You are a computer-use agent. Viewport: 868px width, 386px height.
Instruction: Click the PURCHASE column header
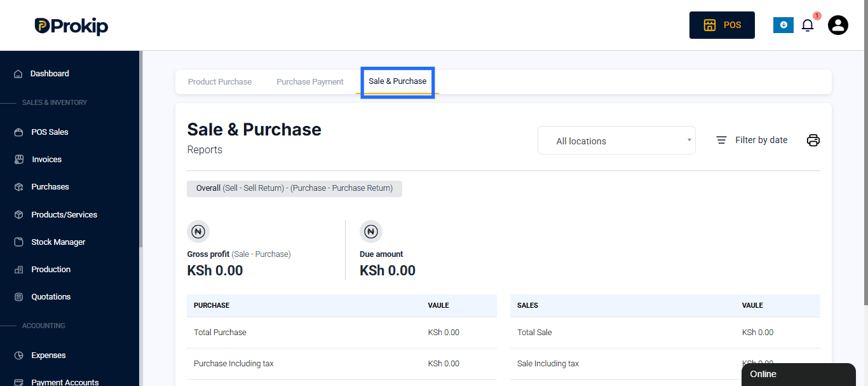pyautogui.click(x=212, y=306)
